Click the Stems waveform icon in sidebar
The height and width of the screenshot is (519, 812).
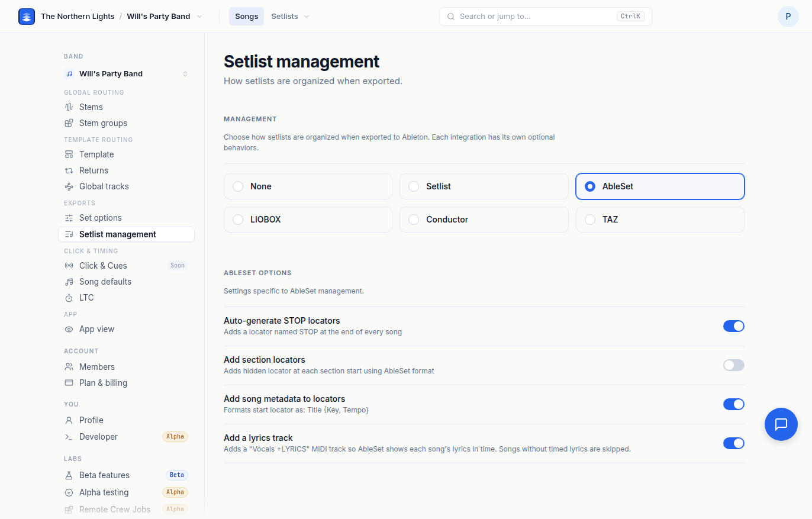[x=69, y=107]
